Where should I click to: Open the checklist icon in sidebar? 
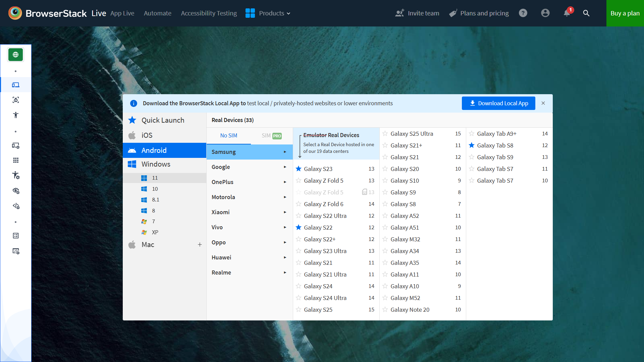tap(15, 236)
